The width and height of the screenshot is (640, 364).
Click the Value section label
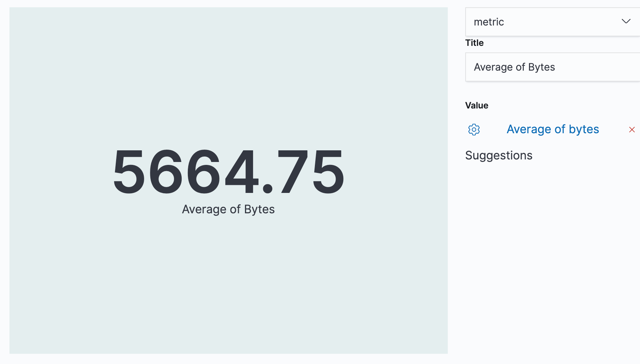[x=477, y=106]
